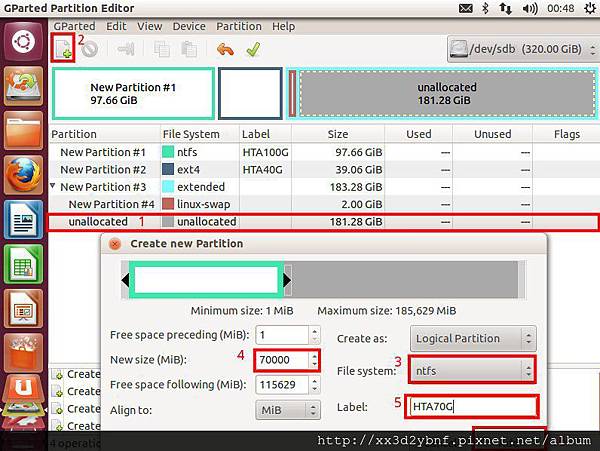Launch Install Ubuntu from the dock

(23, 86)
